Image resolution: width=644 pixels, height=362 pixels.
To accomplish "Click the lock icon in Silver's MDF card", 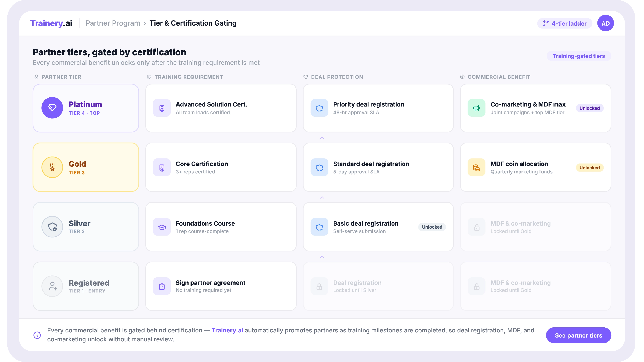I will click(x=477, y=227).
